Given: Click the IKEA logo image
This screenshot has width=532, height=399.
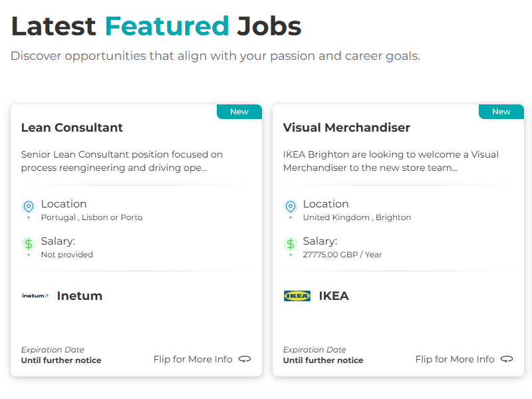Looking at the screenshot, I should coord(297,296).
